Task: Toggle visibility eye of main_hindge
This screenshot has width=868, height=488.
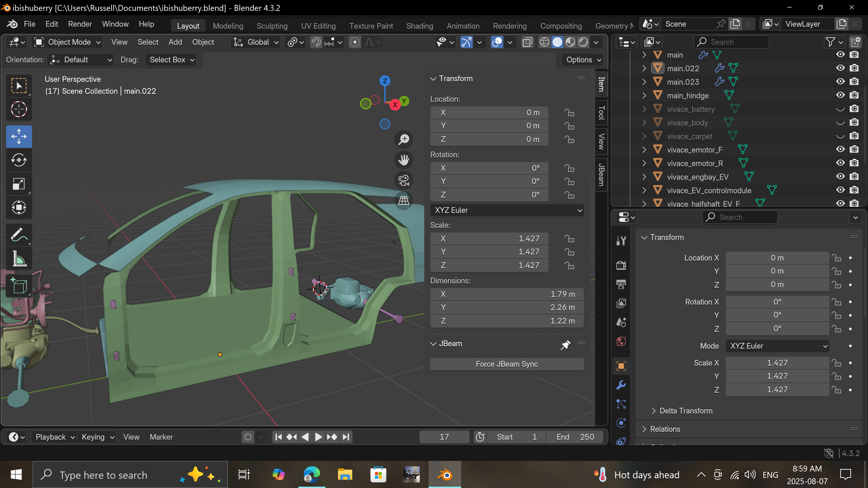Action: point(840,95)
